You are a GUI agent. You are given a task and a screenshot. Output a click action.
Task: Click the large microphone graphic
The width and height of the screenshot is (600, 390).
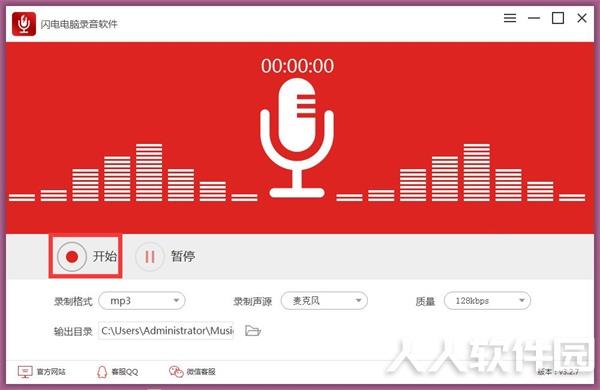click(297, 138)
